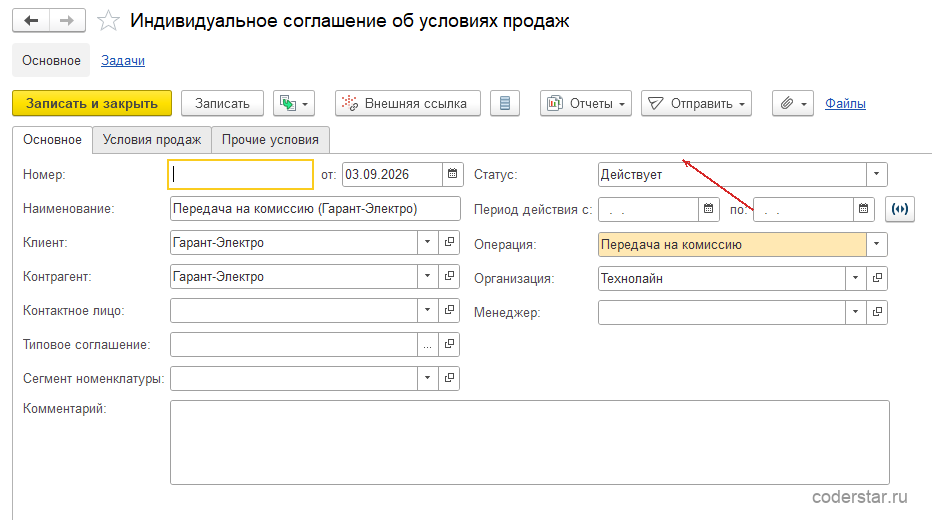Expand the Статус dropdown arrow
932x520 pixels.
877,175
